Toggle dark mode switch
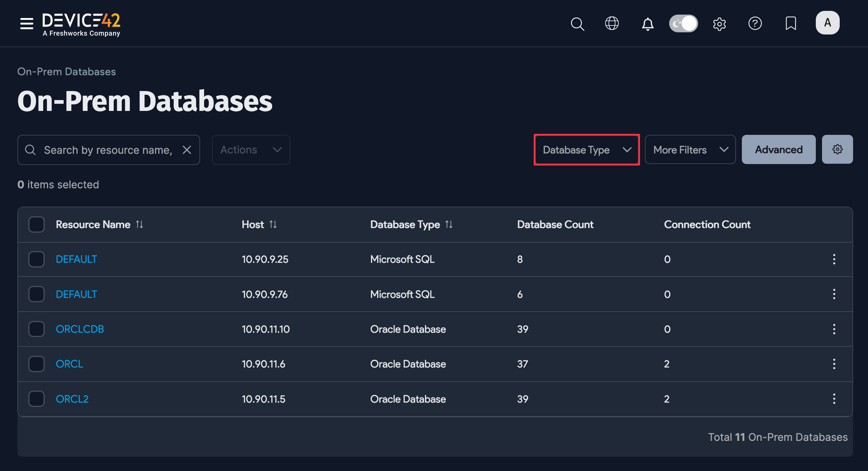The height and width of the screenshot is (471, 868). (x=683, y=24)
